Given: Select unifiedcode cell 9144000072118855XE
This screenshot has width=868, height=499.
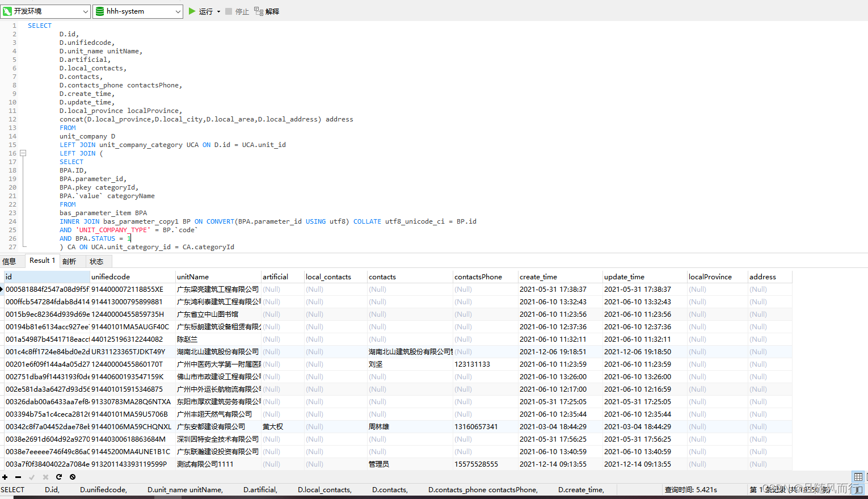Looking at the screenshot, I should coord(133,290).
